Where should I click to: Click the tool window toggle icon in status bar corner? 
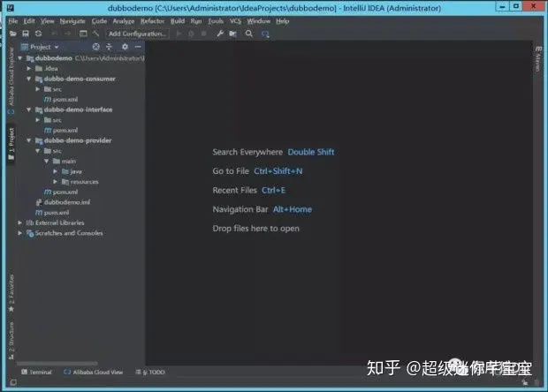(13, 382)
